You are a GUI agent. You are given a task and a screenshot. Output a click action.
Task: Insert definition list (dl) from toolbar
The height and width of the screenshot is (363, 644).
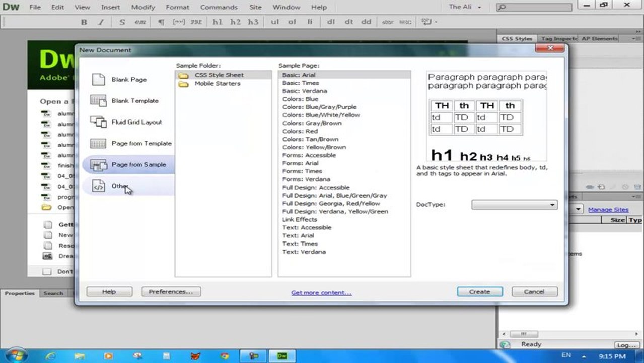tap(331, 22)
